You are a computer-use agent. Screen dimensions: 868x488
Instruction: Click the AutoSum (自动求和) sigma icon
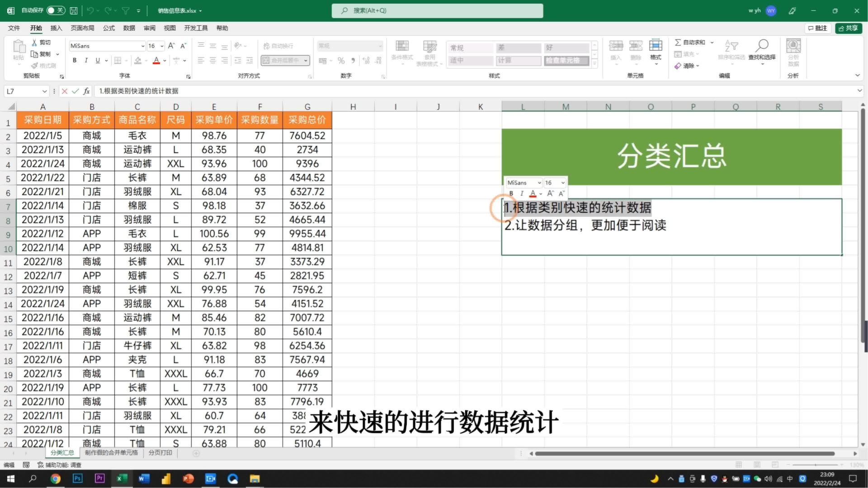pos(678,42)
